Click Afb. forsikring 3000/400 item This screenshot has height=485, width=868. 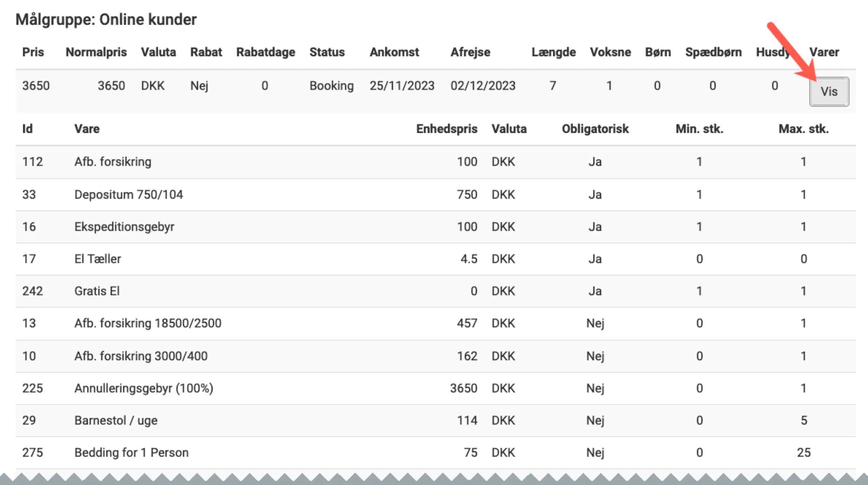(x=141, y=356)
